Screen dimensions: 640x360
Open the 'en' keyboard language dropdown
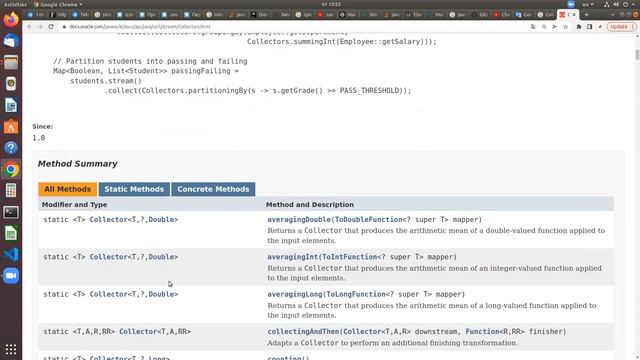click(x=588, y=4)
